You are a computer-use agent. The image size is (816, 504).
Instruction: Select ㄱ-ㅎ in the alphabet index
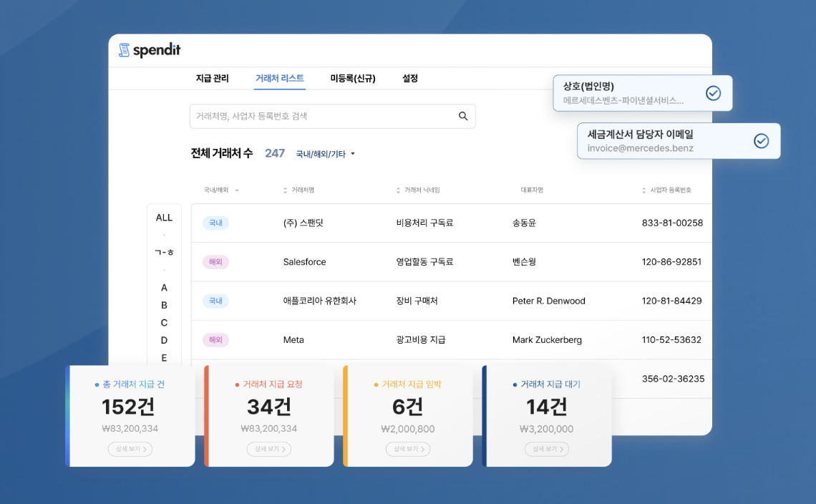(164, 253)
